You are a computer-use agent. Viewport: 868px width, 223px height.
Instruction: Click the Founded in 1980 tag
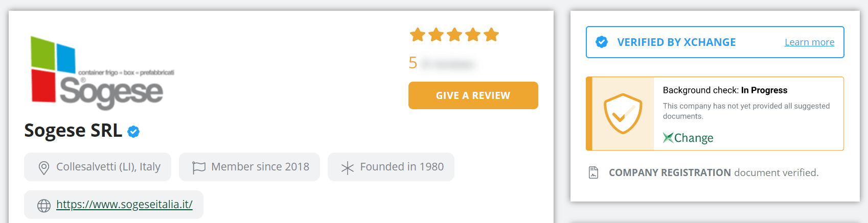[x=391, y=167]
